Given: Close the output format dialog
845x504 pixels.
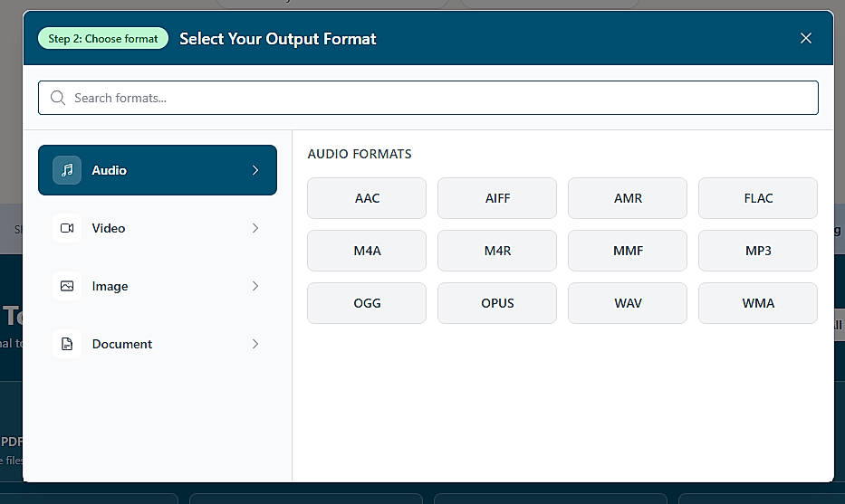Looking at the screenshot, I should click(806, 38).
